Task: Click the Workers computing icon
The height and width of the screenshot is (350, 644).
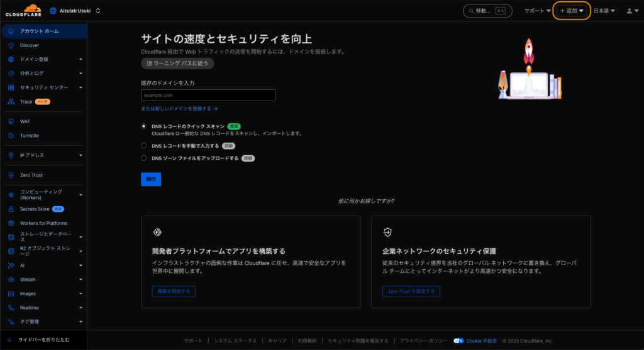Action: tap(11, 195)
